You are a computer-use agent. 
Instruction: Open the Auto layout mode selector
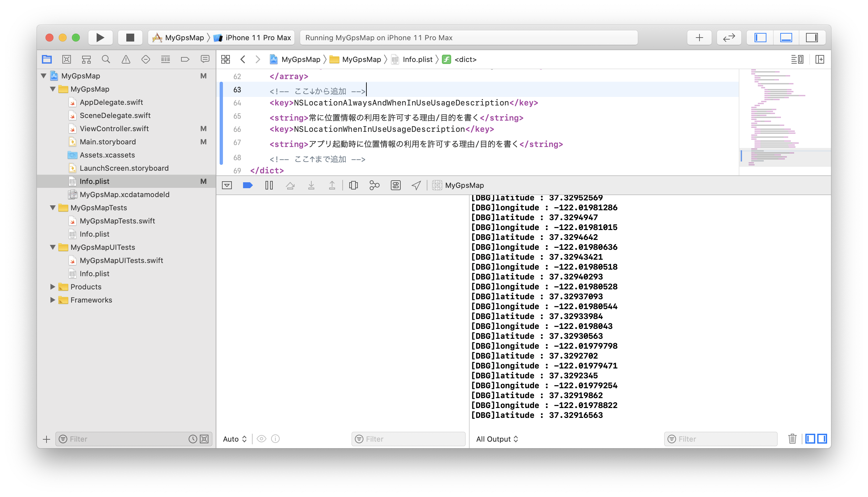pyautogui.click(x=234, y=439)
